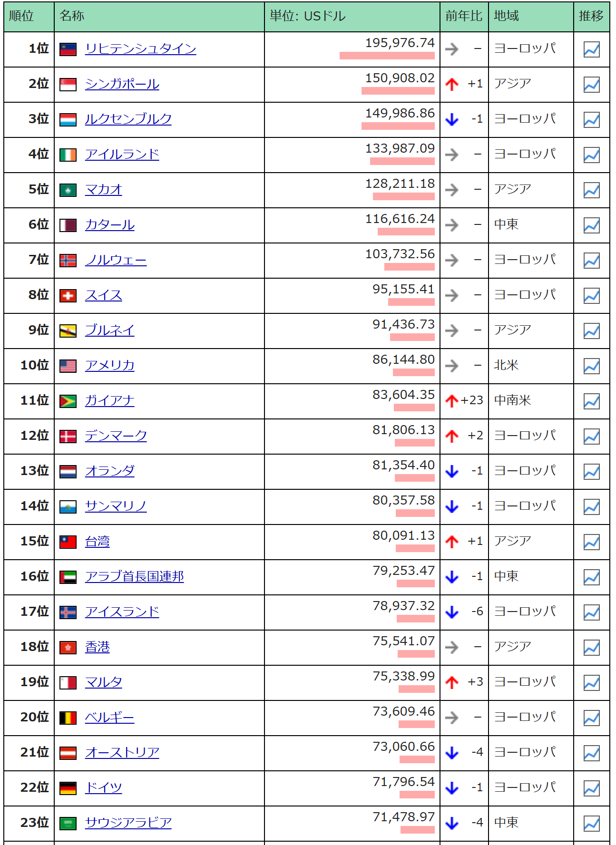Click the 順位 column header
Image resolution: width=616 pixels, height=845 pixels.
(22, 16)
